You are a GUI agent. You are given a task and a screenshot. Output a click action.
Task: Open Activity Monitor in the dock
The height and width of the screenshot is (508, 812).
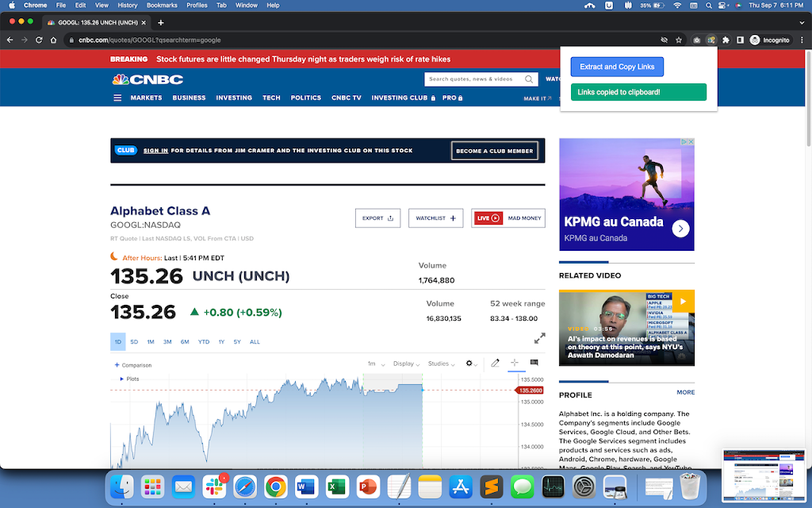(x=553, y=487)
